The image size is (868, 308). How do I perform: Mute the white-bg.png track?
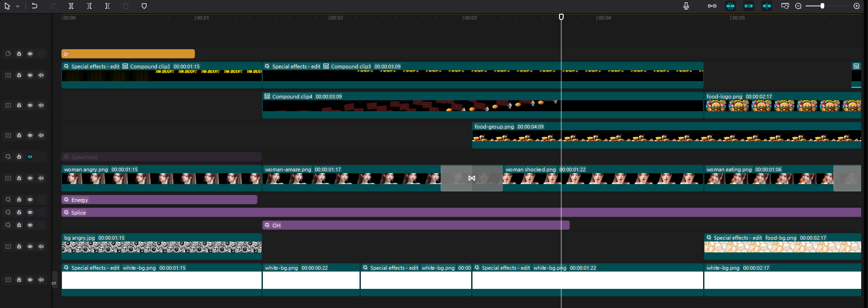(41, 280)
